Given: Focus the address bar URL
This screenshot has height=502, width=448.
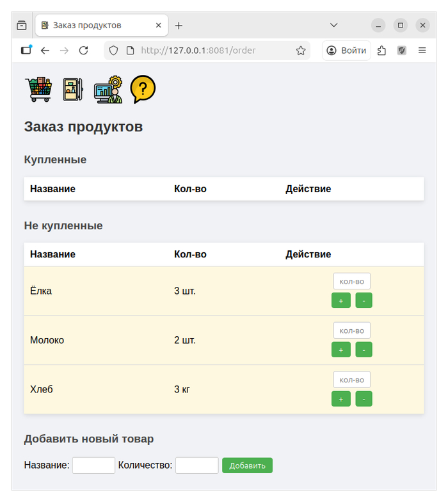Looking at the screenshot, I should click(x=198, y=51).
